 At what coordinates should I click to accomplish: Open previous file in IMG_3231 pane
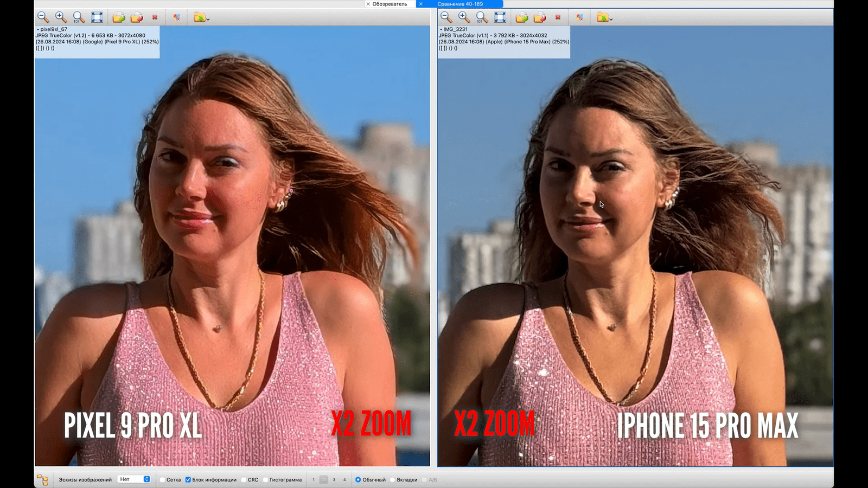pyautogui.click(x=540, y=17)
